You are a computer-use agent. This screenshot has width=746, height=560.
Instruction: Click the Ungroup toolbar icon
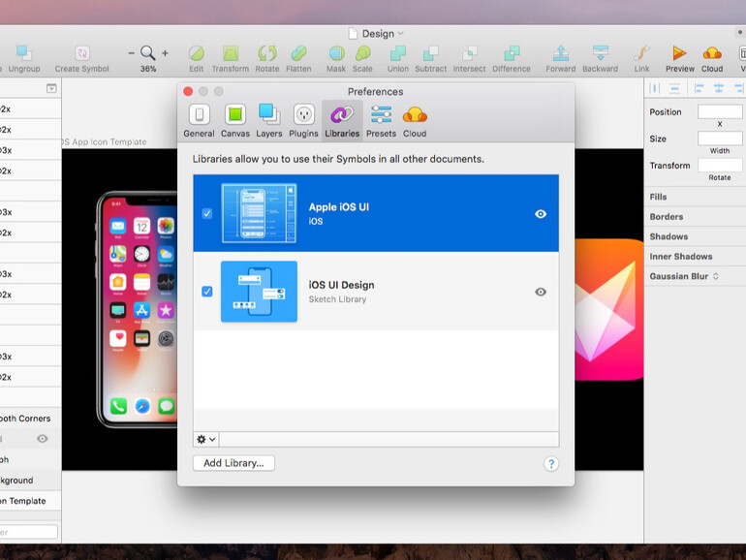(x=23, y=53)
